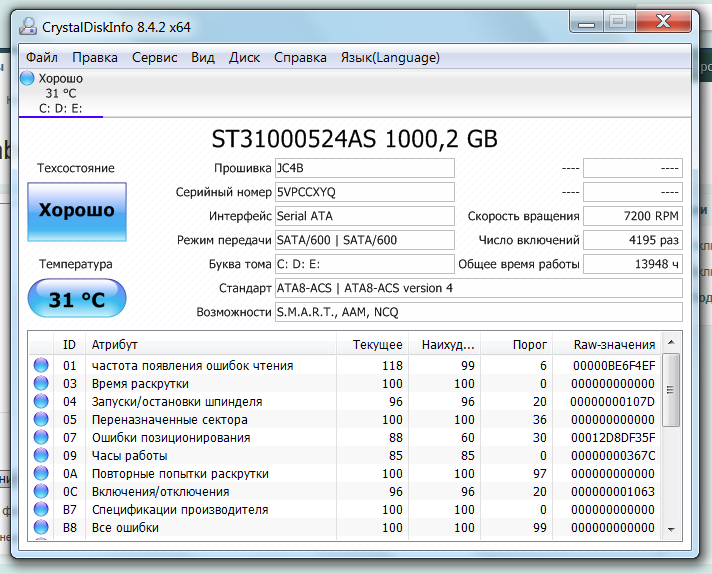Click the scrollbar down arrow in attribute list
712x574 pixels.
(x=672, y=530)
